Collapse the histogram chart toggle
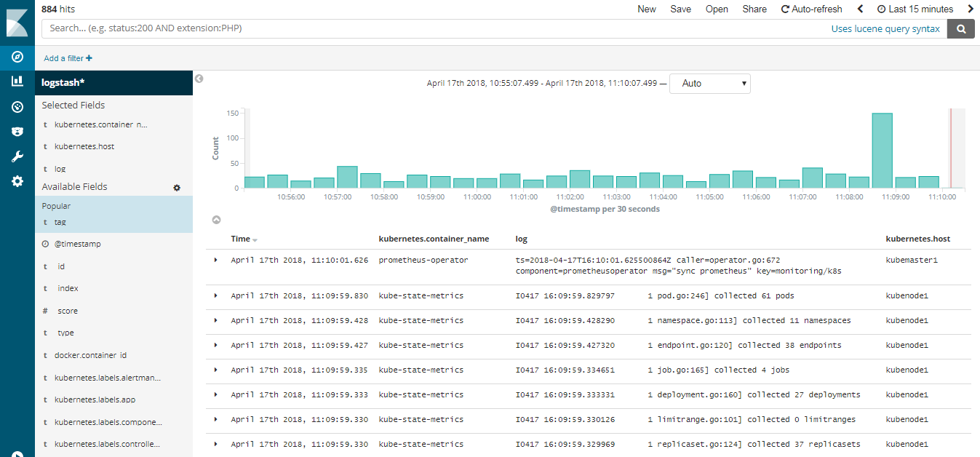Screen dimensions: 980x457 pos(216,220)
